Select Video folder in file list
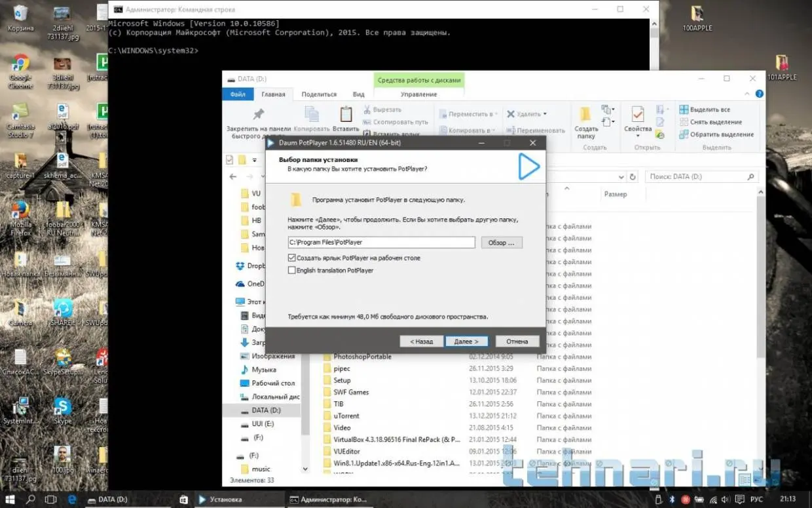The height and width of the screenshot is (508, 812). coord(337,427)
